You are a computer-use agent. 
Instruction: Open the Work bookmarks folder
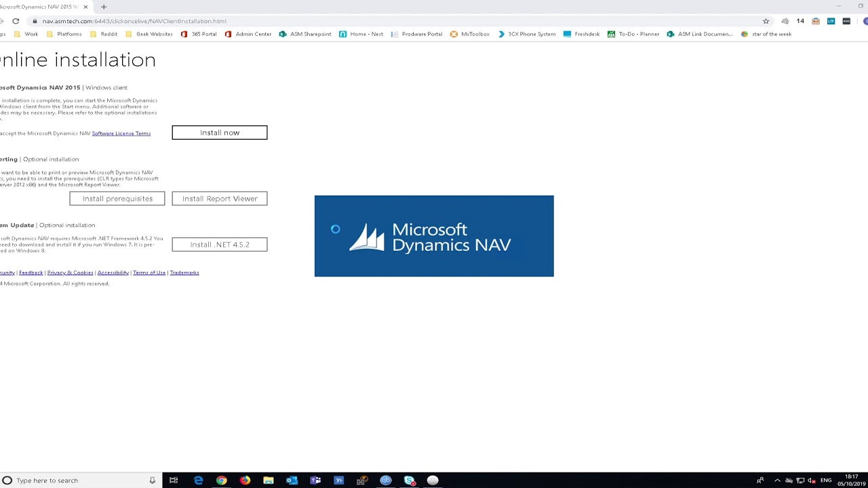(x=26, y=34)
